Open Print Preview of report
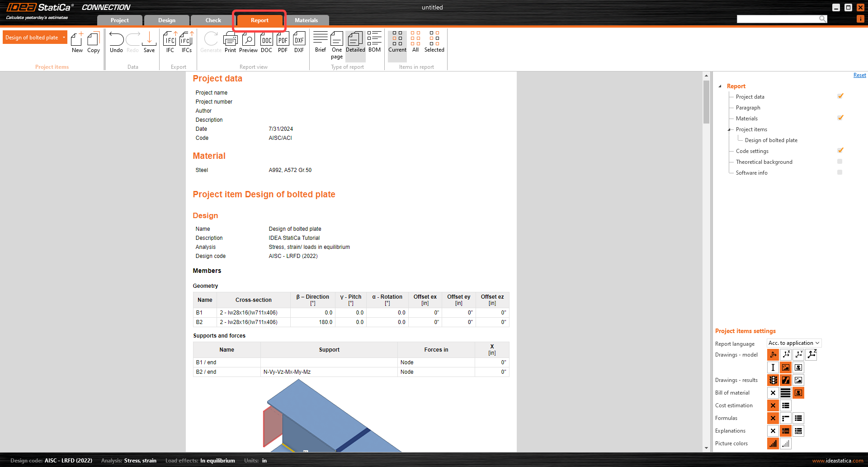The image size is (868, 467). (x=248, y=43)
